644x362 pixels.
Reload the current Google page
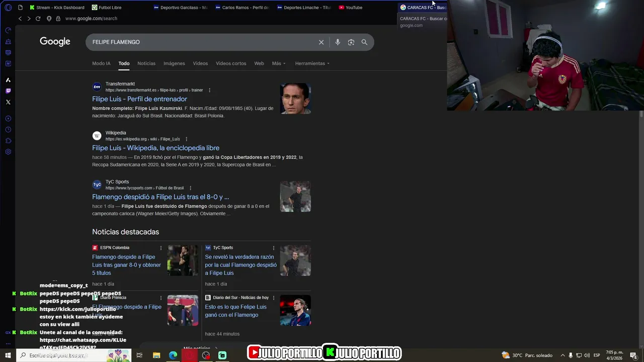[38, 19]
